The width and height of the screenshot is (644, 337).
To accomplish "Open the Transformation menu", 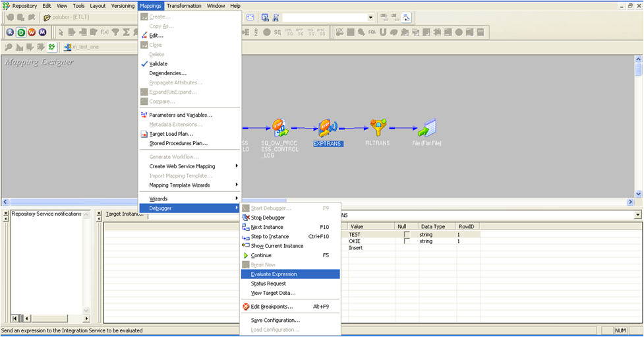I will [184, 6].
